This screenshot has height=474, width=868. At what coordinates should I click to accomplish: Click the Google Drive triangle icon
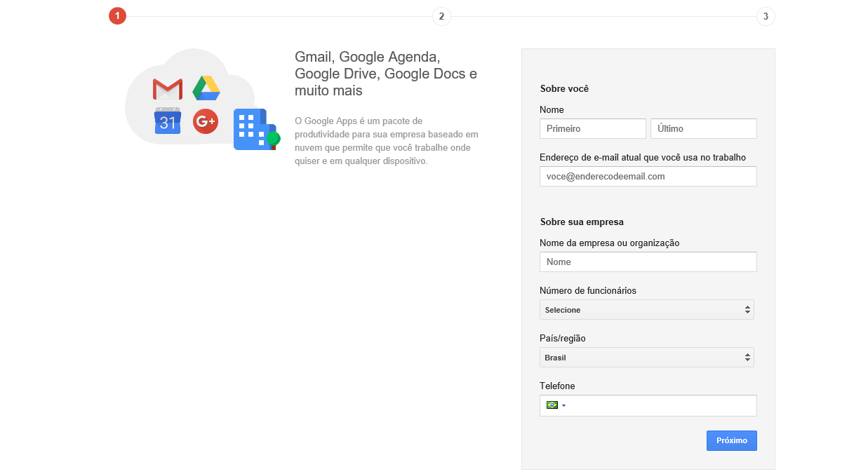pyautogui.click(x=206, y=88)
